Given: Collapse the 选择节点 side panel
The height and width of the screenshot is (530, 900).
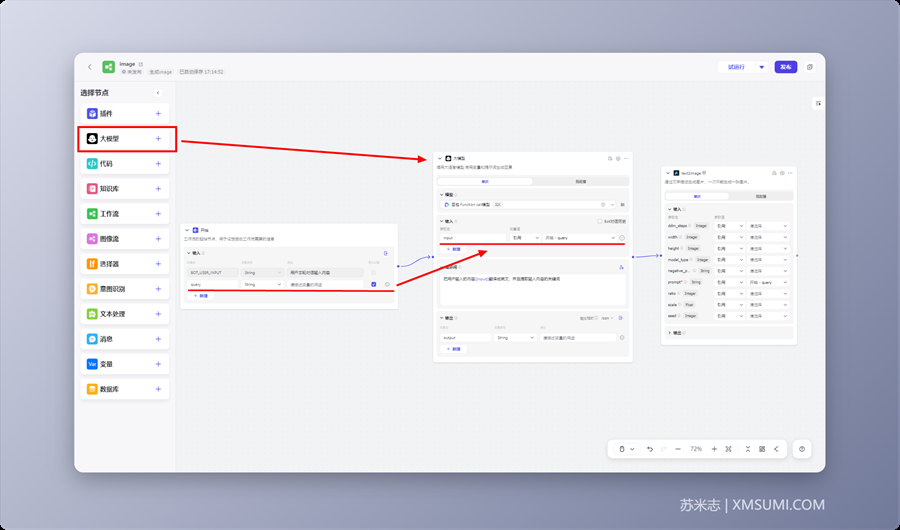Looking at the screenshot, I should [158, 93].
